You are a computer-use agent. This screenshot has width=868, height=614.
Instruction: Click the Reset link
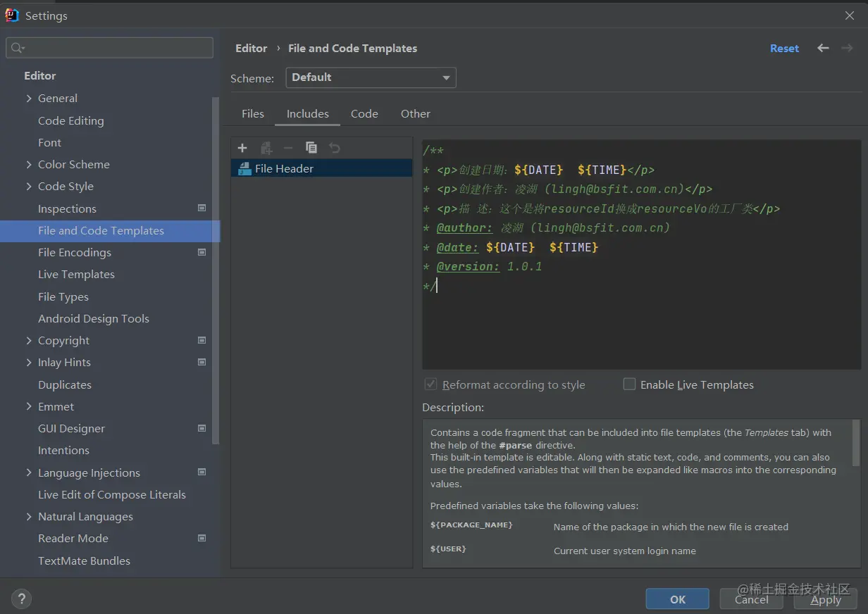pos(784,49)
